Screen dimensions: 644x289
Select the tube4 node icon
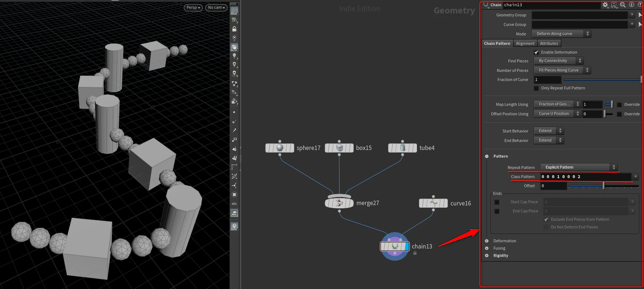pos(402,148)
